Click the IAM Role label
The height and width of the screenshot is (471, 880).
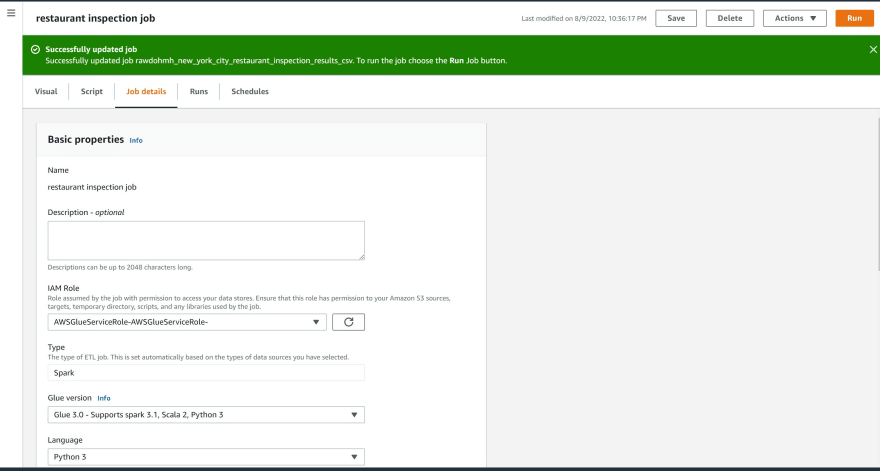pos(63,288)
